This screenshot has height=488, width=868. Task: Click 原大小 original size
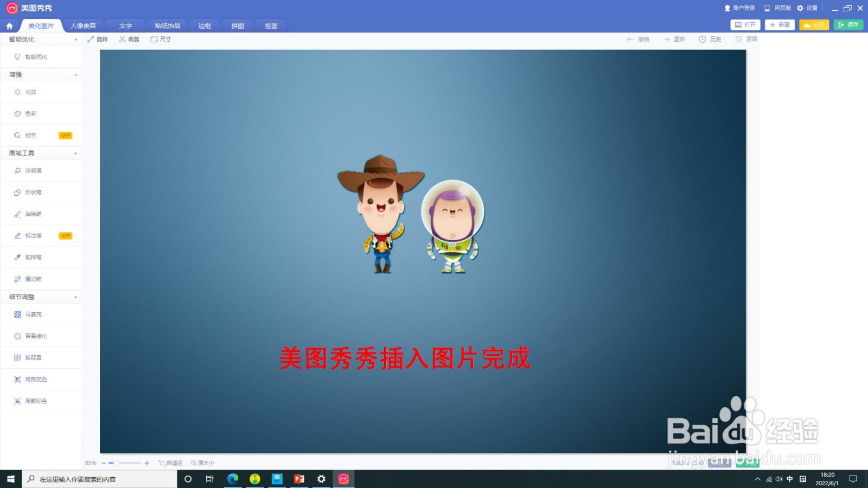point(202,463)
